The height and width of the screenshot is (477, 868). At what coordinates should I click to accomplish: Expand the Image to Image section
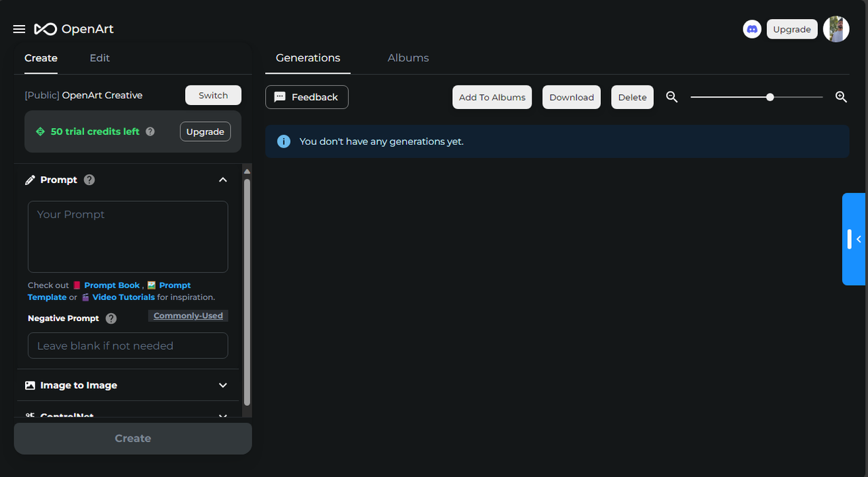point(222,385)
